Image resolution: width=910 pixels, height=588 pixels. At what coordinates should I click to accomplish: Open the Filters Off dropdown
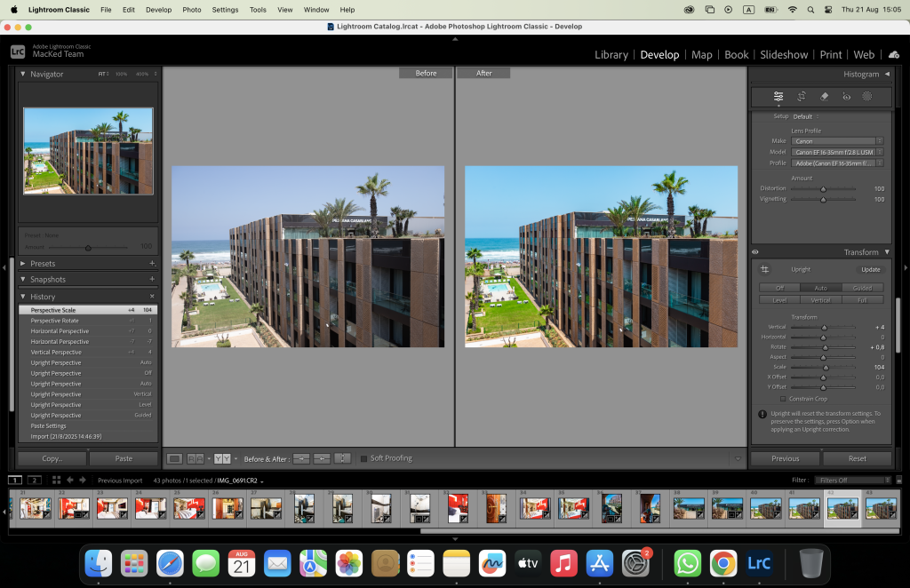pyautogui.click(x=852, y=481)
